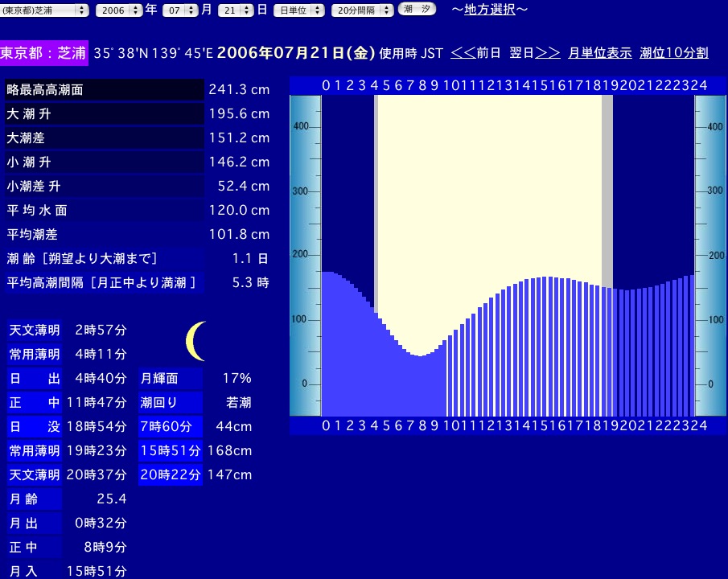Viewport: 728px width, 579px height.
Task: Click the value 120.0 cm
Action: pyautogui.click(x=239, y=211)
